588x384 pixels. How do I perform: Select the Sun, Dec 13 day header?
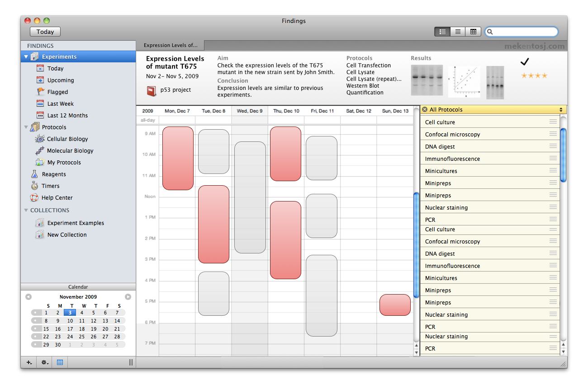click(395, 111)
